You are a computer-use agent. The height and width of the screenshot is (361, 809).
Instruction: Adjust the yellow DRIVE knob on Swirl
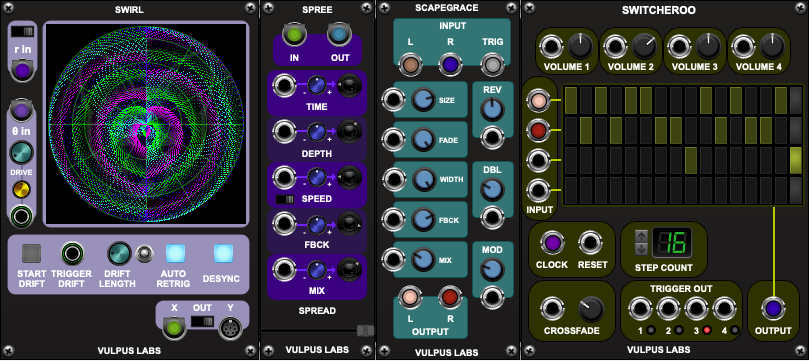[22, 189]
